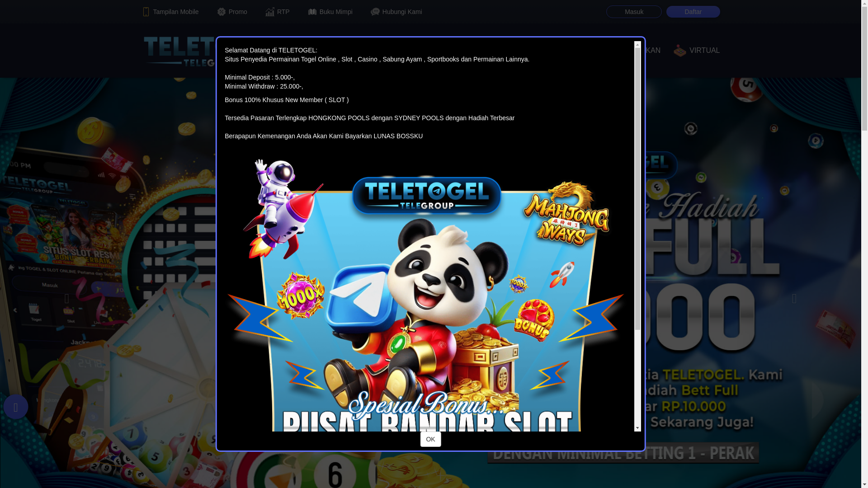Click the panda promo image in popup

pyautogui.click(x=426, y=293)
